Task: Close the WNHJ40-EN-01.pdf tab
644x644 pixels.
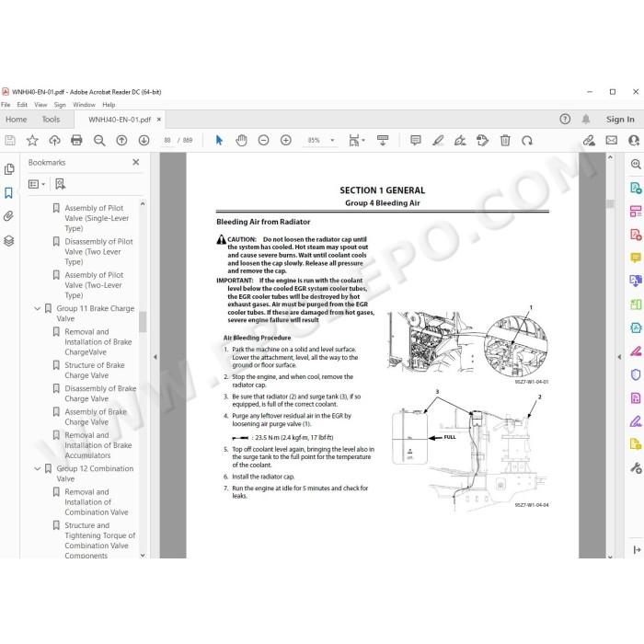Action: pyautogui.click(x=159, y=120)
